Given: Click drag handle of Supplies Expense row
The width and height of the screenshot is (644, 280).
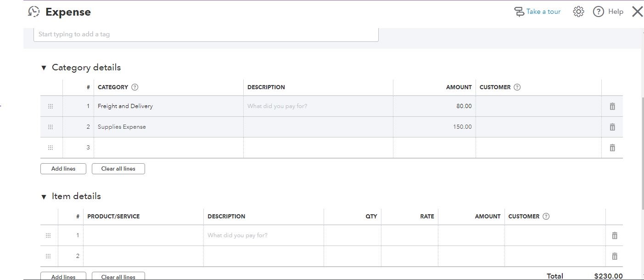Looking at the screenshot, I should pos(50,127).
